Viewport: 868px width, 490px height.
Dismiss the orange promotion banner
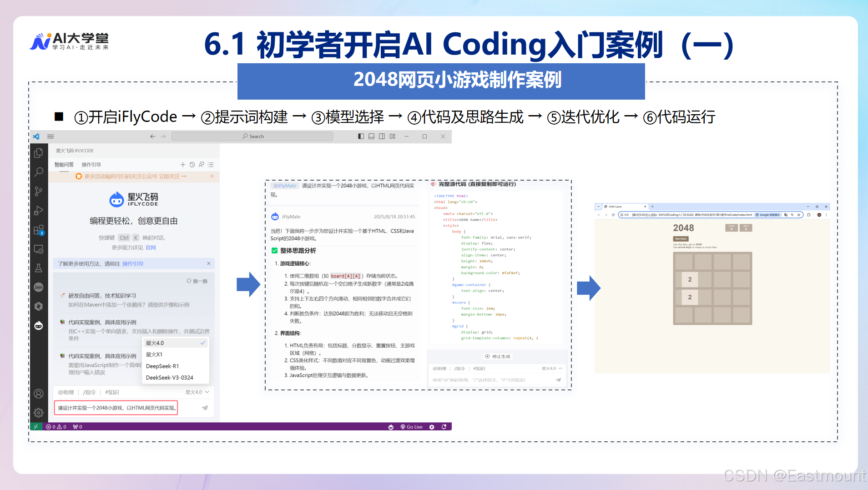pos(212,176)
